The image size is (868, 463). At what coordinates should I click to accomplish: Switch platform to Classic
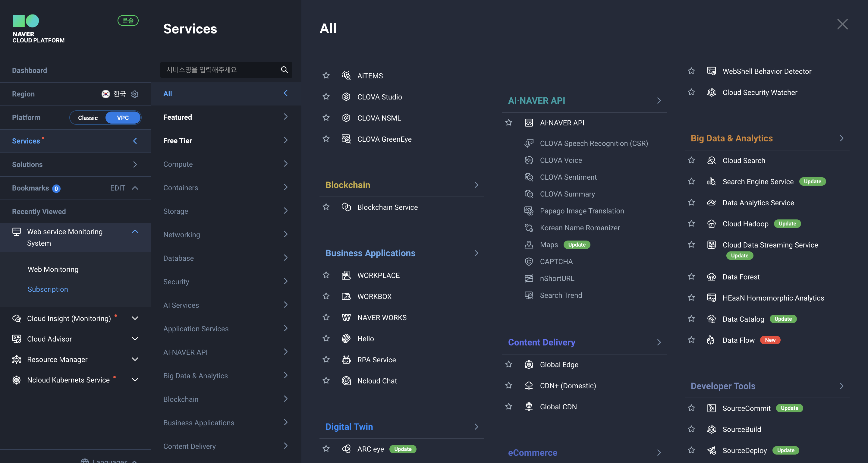[88, 118]
